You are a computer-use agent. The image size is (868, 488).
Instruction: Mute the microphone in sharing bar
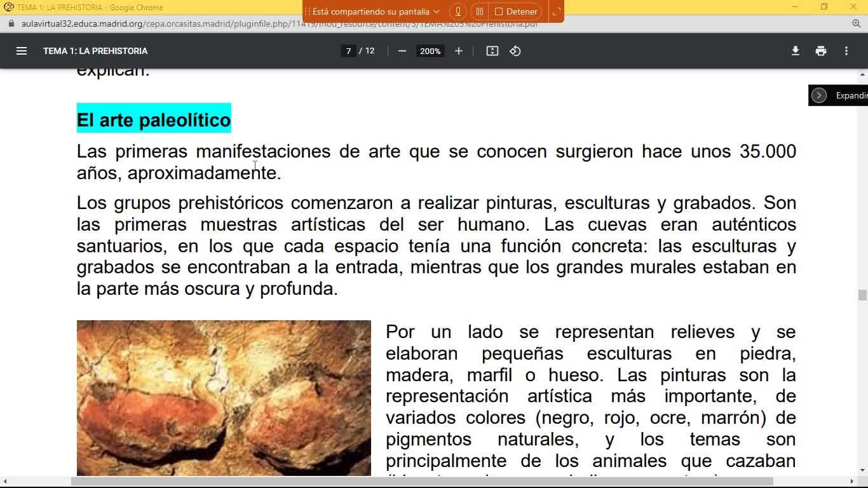click(458, 11)
